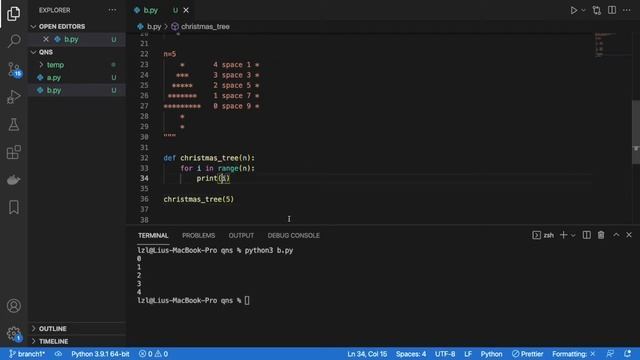This screenshot has height=360, width=640.
Task: Click the def christmas_tree(n) line
Action: tap(209, 158)
